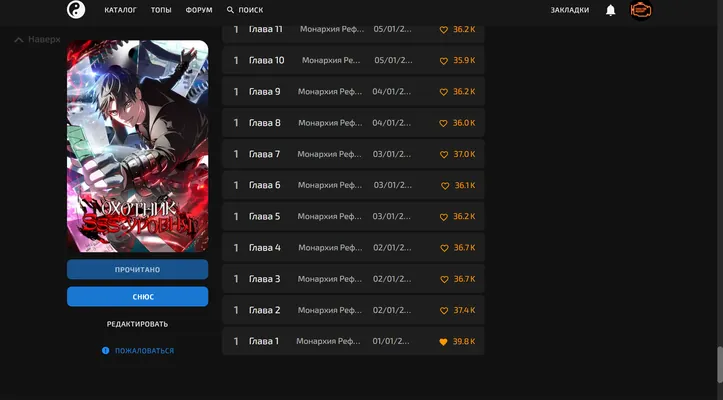Open Глава 3 chapter row
This screenshot has width=723, height=400.
coord(353,279)
